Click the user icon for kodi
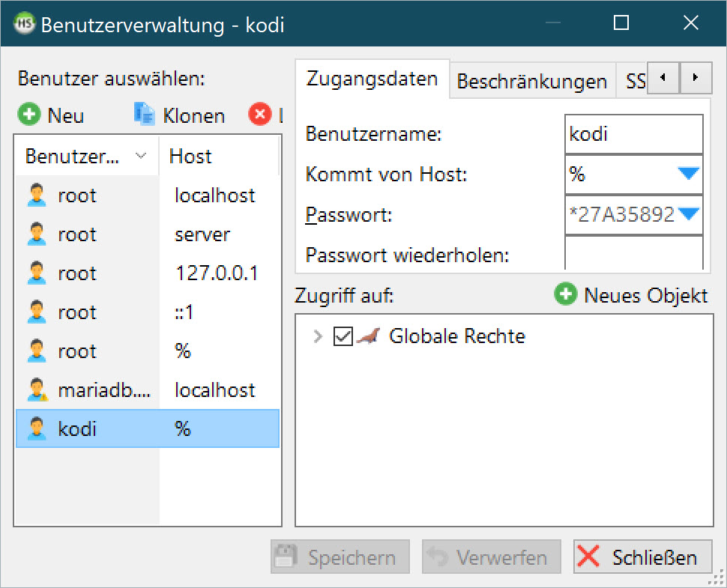 37,428
